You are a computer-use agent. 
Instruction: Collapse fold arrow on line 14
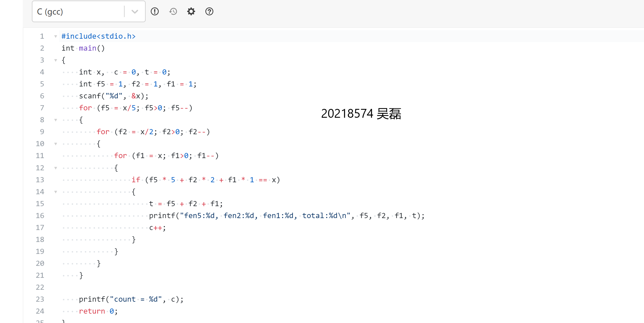pos(56,192)
